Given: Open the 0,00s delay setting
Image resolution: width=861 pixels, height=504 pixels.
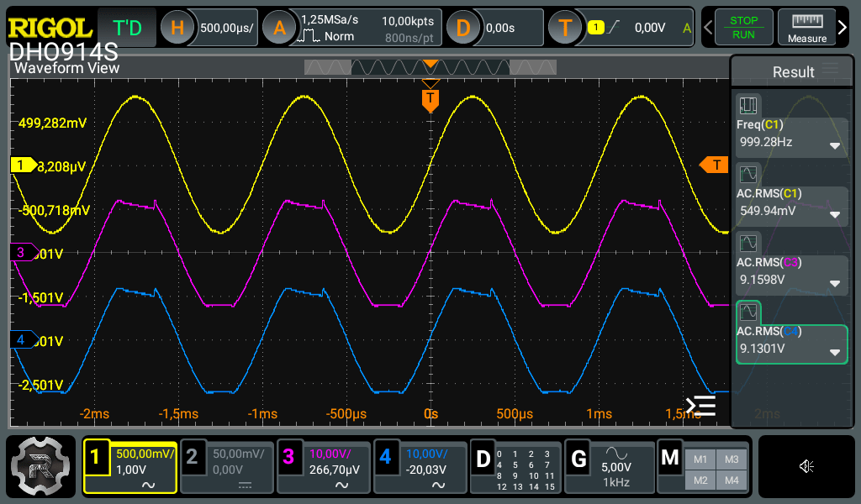Looking at the screenshot, I should [499, 28].
